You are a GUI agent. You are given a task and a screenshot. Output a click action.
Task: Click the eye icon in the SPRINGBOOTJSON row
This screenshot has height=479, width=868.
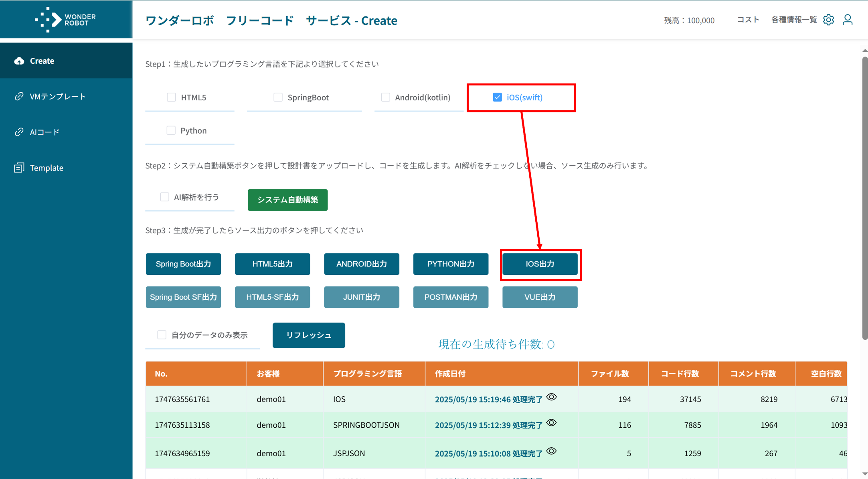click(552, 423)
